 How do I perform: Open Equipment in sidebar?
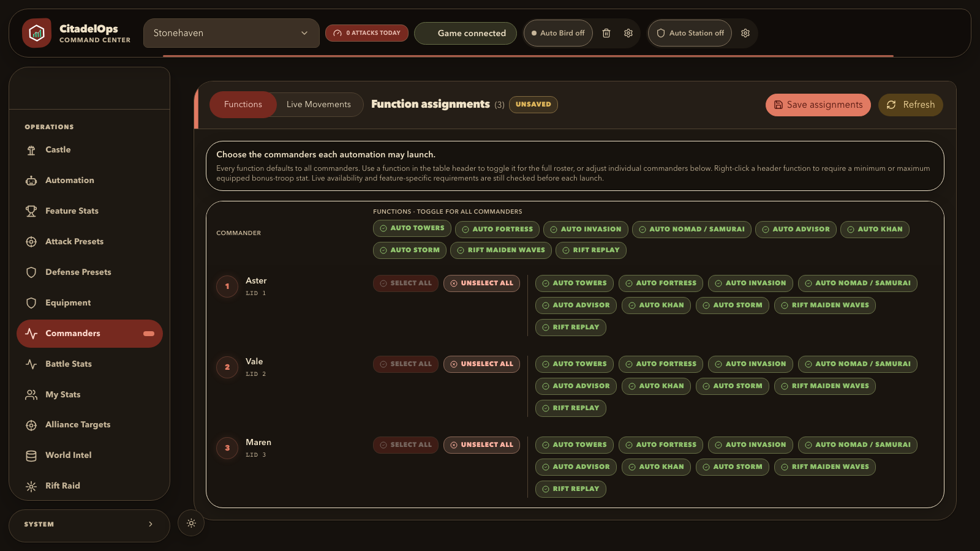89,303
